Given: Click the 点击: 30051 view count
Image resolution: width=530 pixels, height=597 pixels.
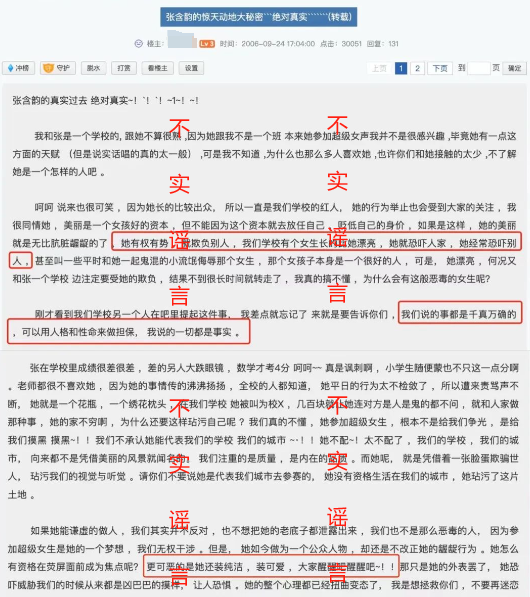Looking at the screenshot, I should [x=341, y=44].
